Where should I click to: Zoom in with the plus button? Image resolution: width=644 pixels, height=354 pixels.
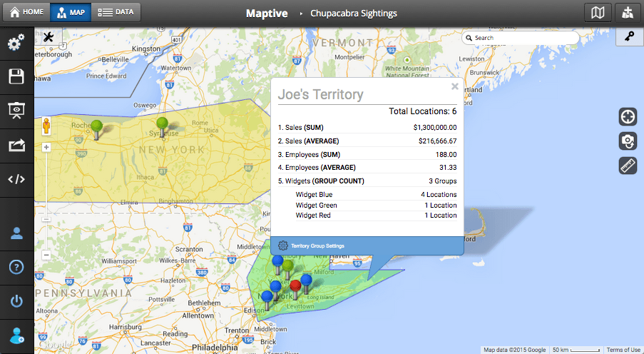coord(46,147)
